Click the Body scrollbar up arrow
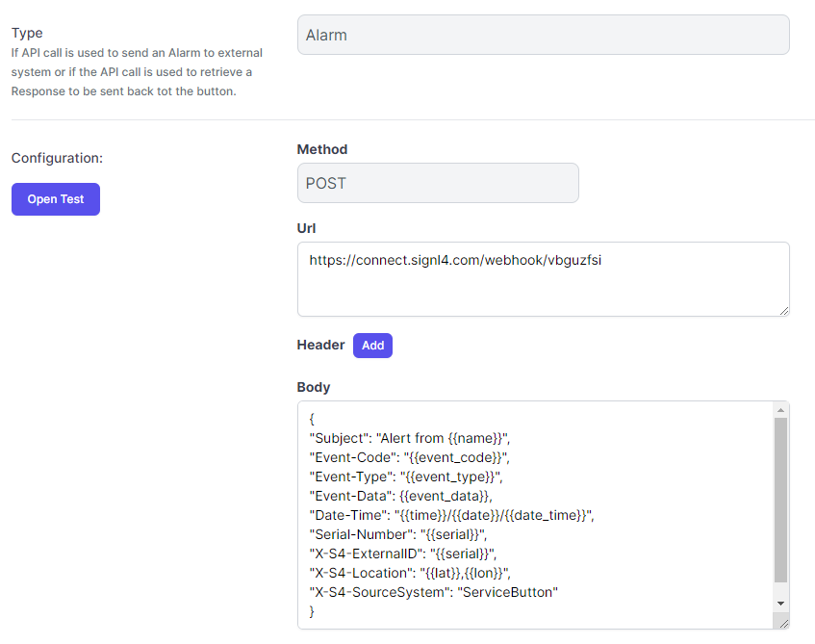The image size is (815, 644). click(x=780, y=410)
